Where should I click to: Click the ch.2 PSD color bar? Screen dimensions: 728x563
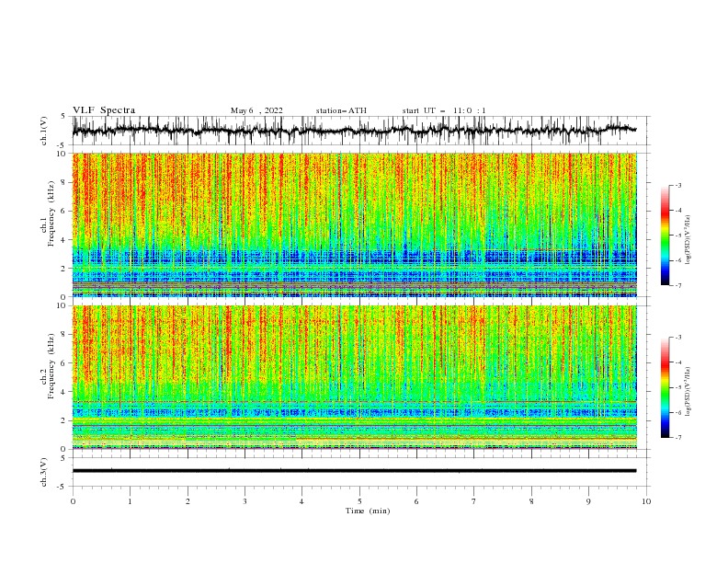tap(665, 387)
